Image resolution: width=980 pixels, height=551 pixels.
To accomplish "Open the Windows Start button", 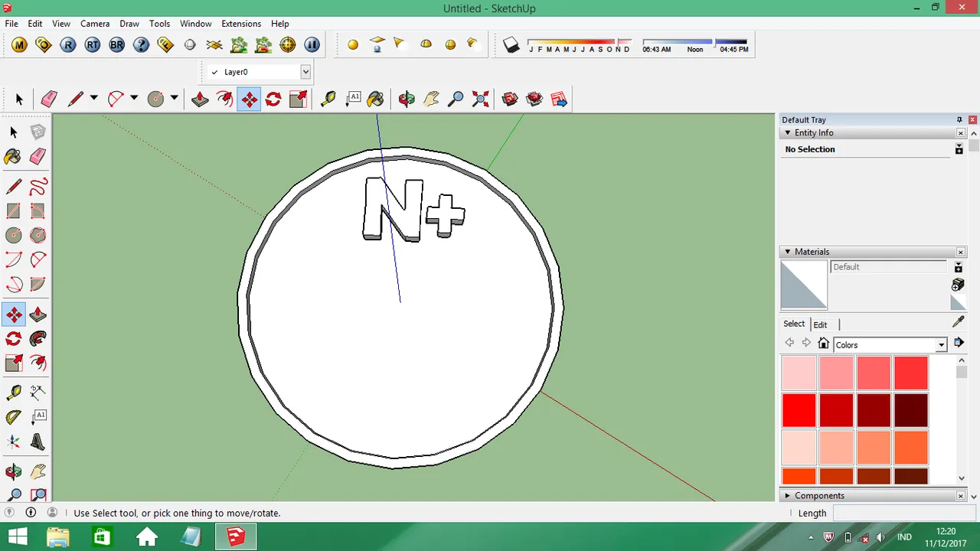I will (17, 537).
